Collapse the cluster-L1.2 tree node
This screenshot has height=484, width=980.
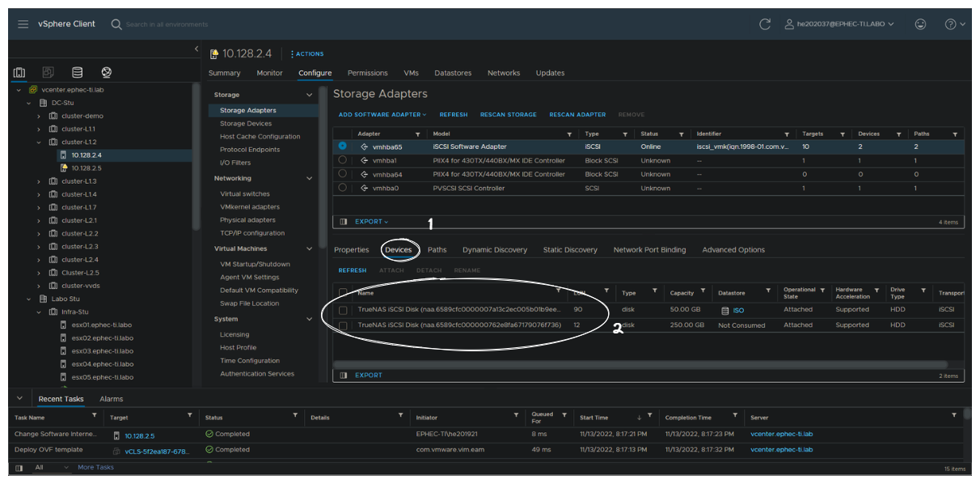point(38,142)
